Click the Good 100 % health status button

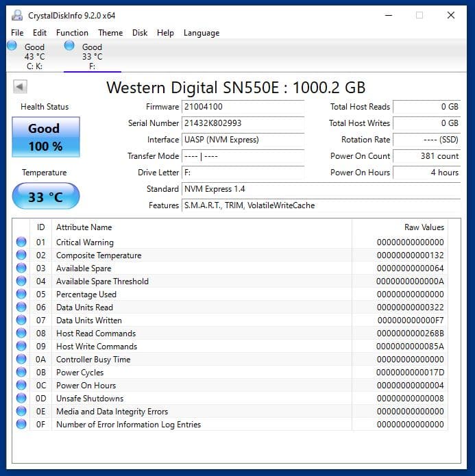pos(46,137)
